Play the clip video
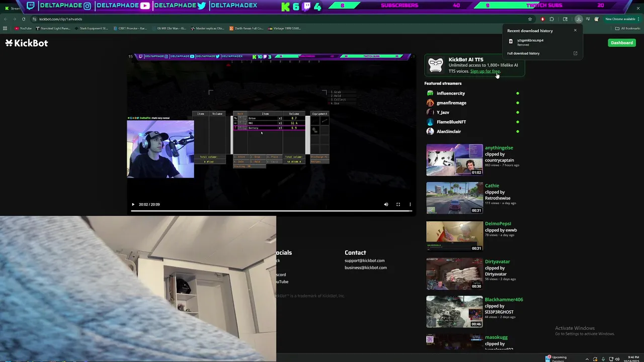 coord(133,205)
